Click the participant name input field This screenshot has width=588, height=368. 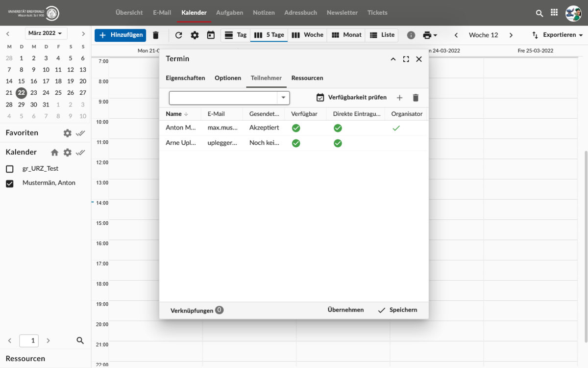[223, 98]
